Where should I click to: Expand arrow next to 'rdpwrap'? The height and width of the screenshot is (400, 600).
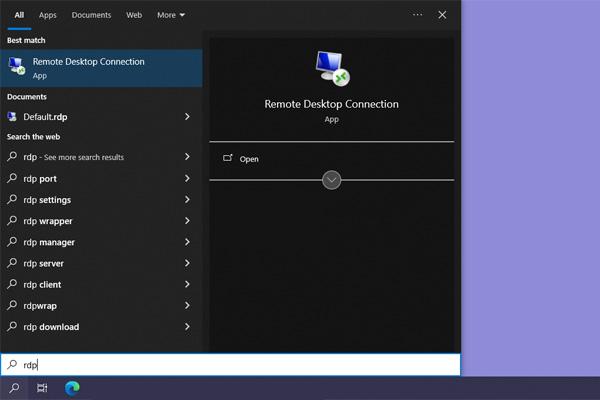[x=187, y=305]
